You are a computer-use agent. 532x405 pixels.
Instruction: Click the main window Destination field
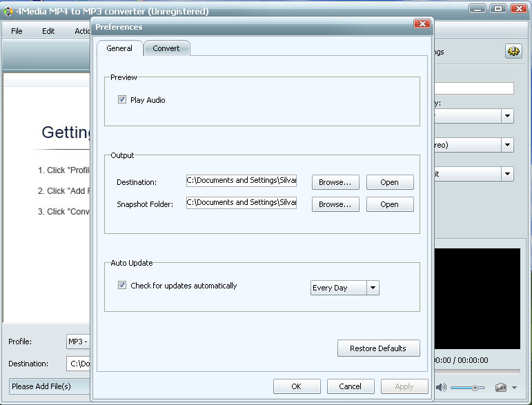79,364
